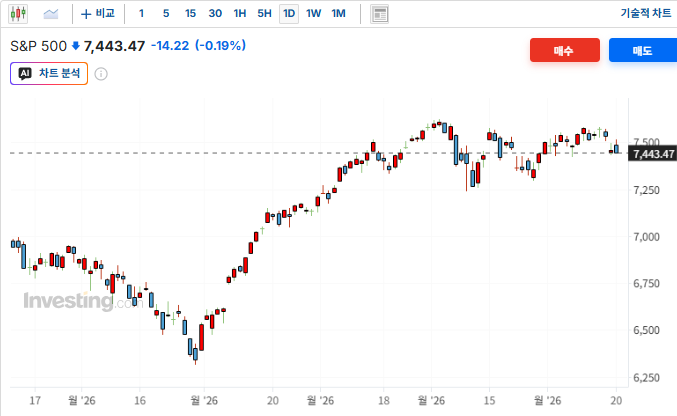677x416 pixels.
Task: Open the 기술적 차트 link
Action: (646, 13)
